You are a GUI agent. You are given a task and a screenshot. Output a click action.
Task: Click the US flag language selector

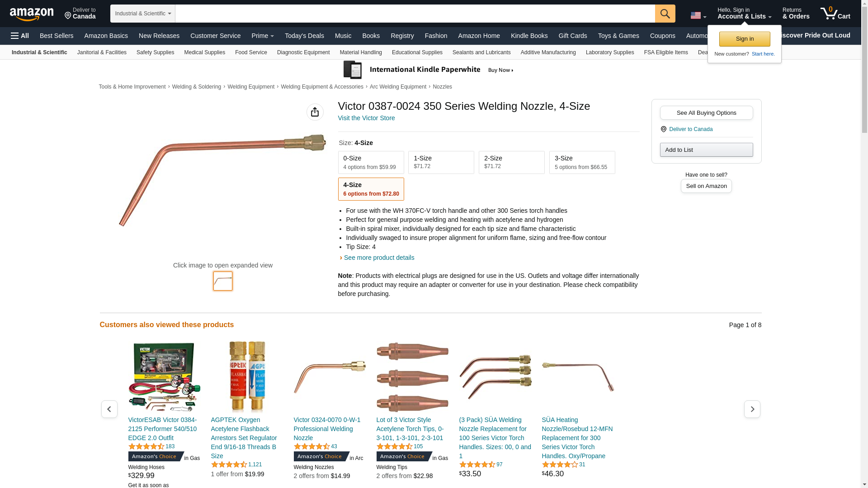pos(698,16)
